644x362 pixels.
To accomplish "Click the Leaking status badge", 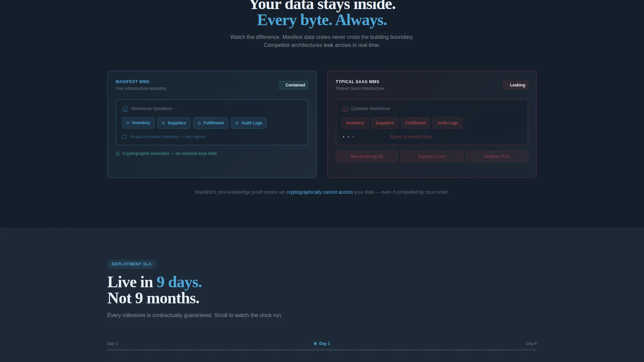I will click(516, 85).
